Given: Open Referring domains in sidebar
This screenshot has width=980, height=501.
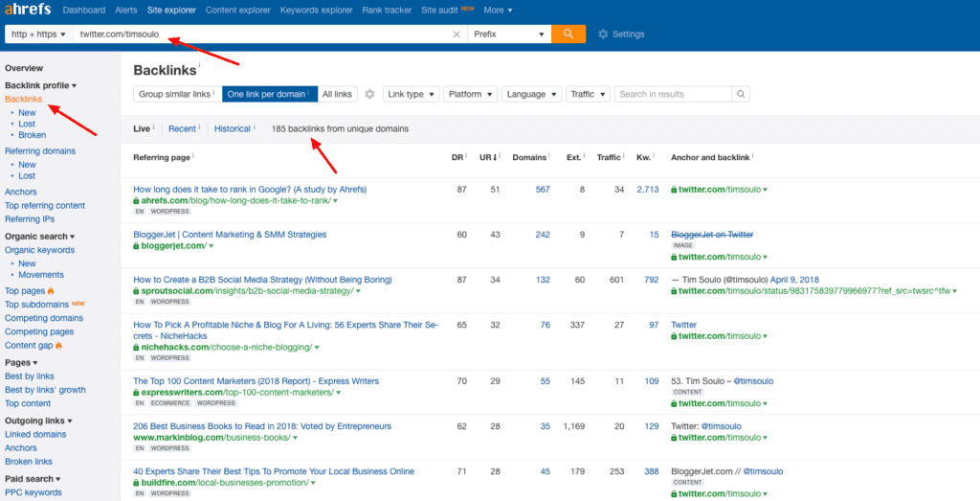Looking at the screenshot, I should click(x=40, y=150).
